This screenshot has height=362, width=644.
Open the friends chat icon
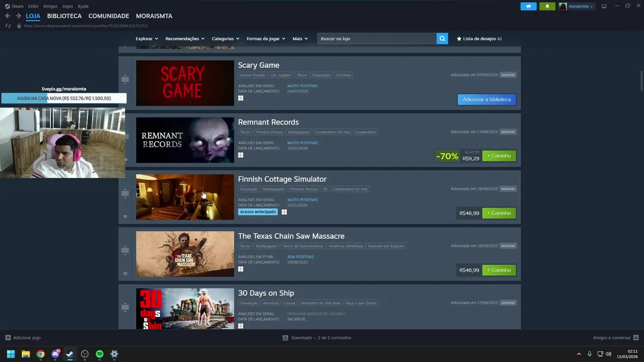pos(636,338)
